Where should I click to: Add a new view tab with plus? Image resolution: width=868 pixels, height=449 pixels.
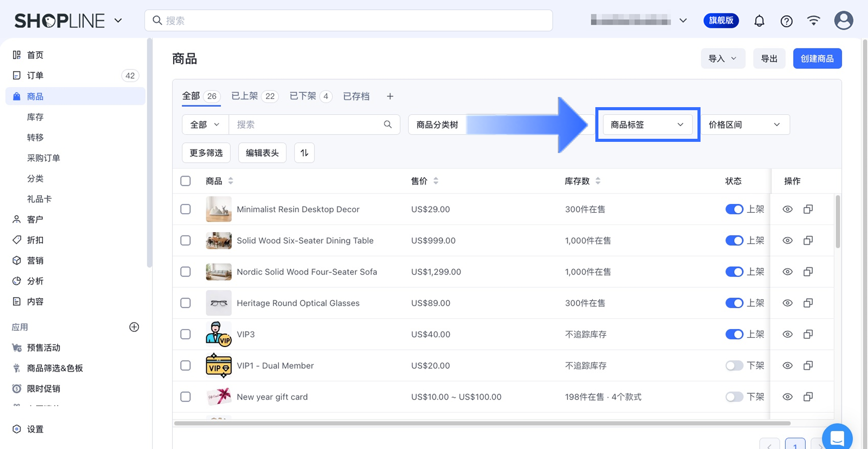[x=390, y=96]
